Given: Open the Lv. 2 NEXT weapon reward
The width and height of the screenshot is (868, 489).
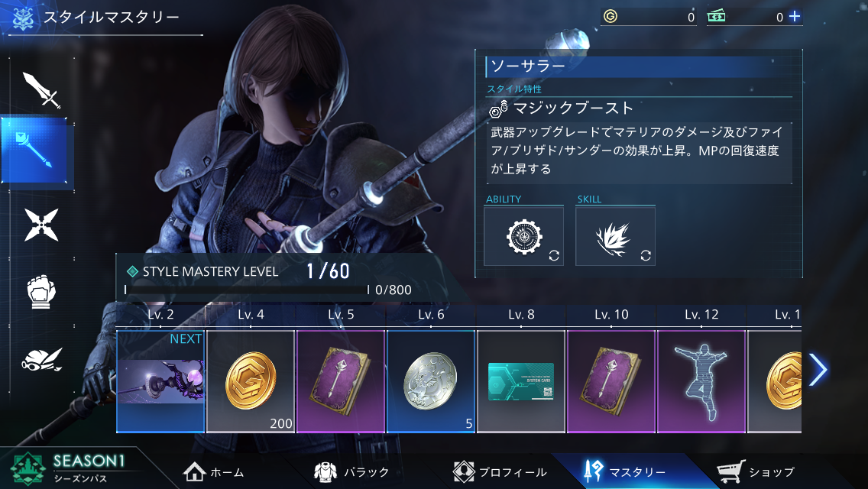Looking at the screenshot, I should [160, 381].
